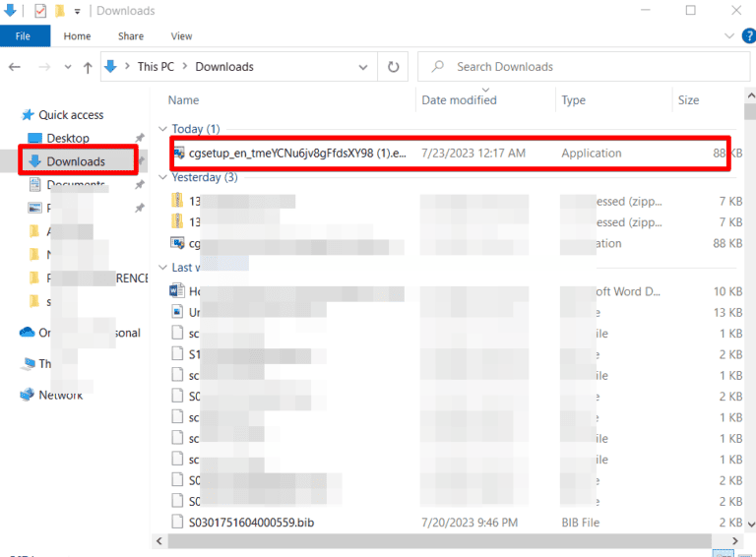Sort files by Date modified column
Viewport: 756px width, 557px height.
(459, 100)
